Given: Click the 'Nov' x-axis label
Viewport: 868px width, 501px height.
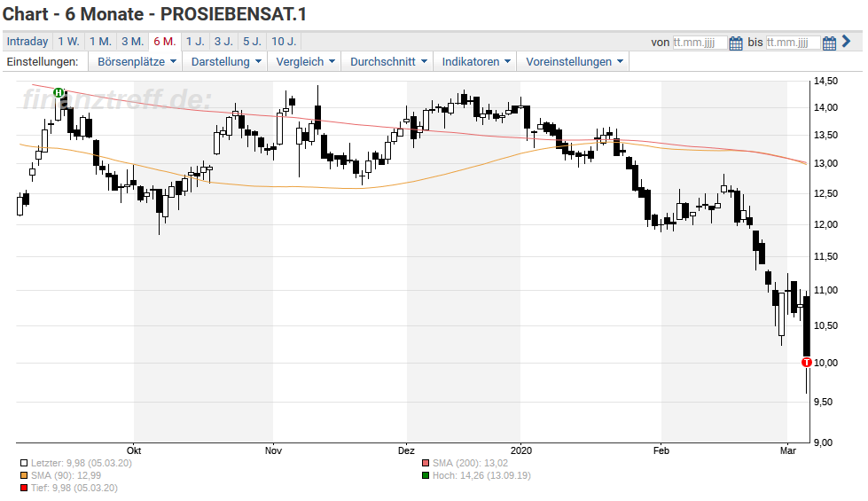Looking at the screenshot, I should tap(273, 450).
